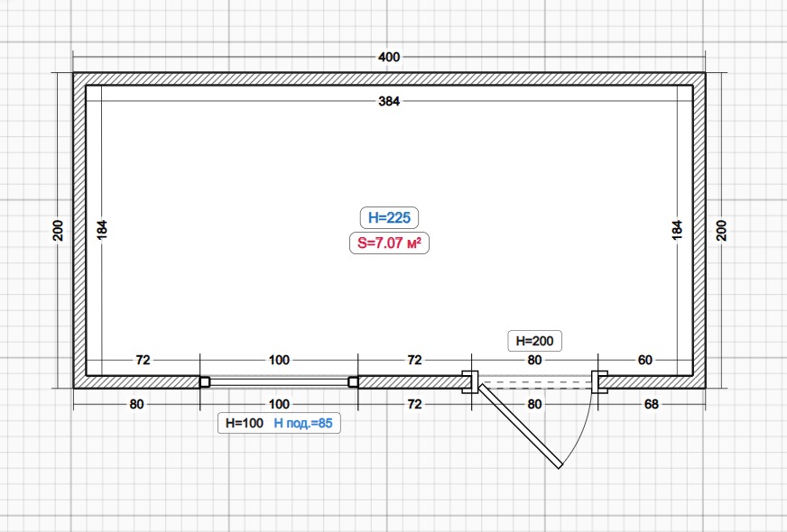Screen dimensions: 787x532
Task: Select the 400 outer width dimension label
Action: click(389, 57)
